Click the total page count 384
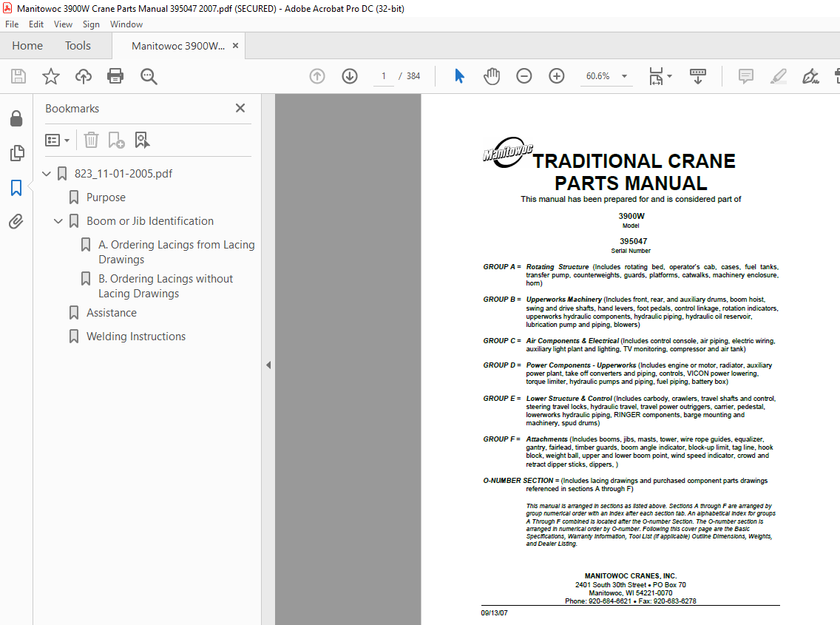This screenshot has width=840, height=625. pos(413,76)
